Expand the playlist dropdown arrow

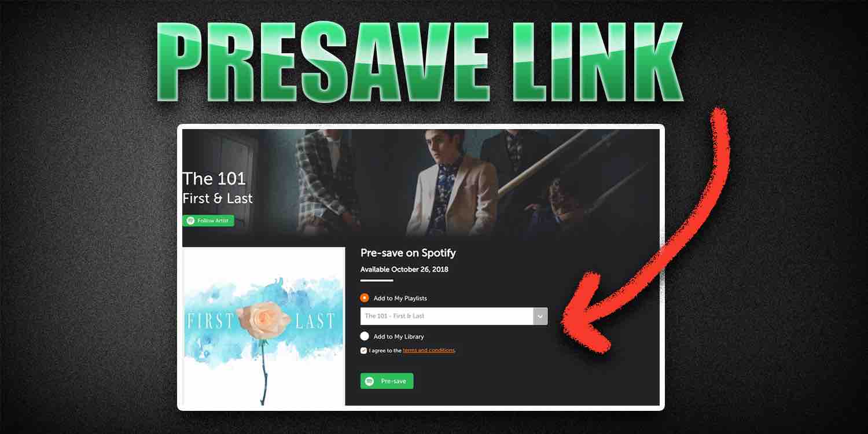point(540,316)
